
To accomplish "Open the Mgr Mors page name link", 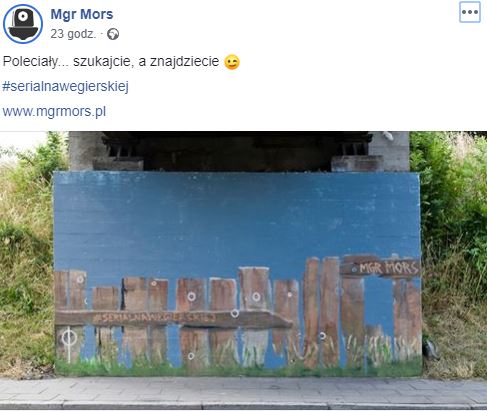I will point(82,14).
